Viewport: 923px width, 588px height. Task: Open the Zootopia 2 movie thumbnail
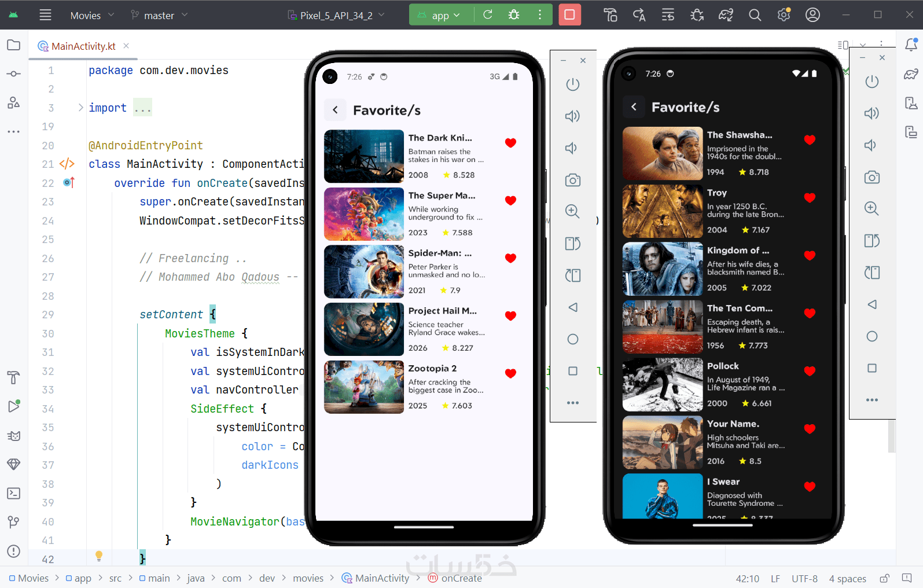364,387
